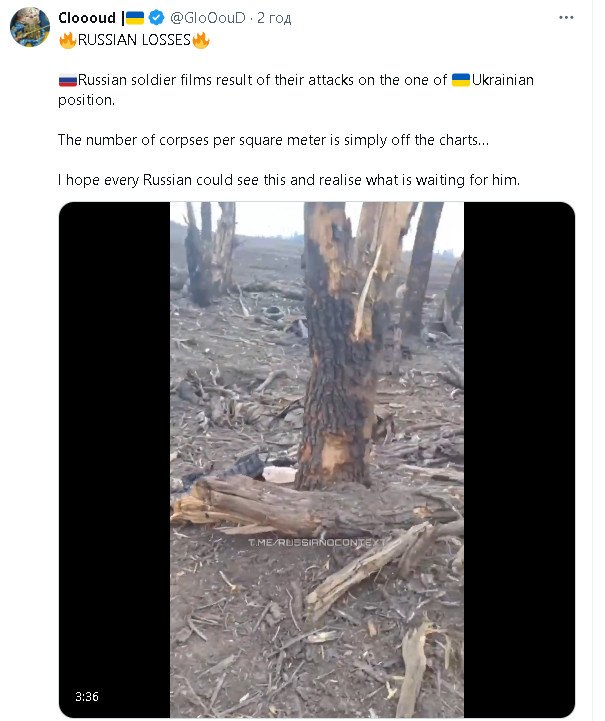Screen dimensions: 605x721
Task: Click the 'RUSSIAN LOSSES' headline text
Action: tap(134, 40)
